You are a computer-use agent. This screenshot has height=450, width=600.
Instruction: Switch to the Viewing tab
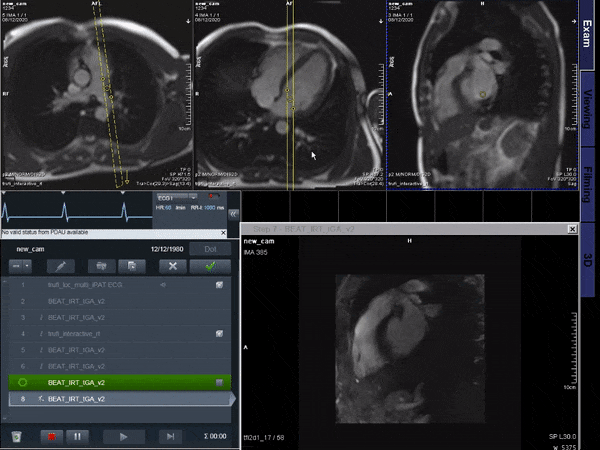click(x=588, y=102)
